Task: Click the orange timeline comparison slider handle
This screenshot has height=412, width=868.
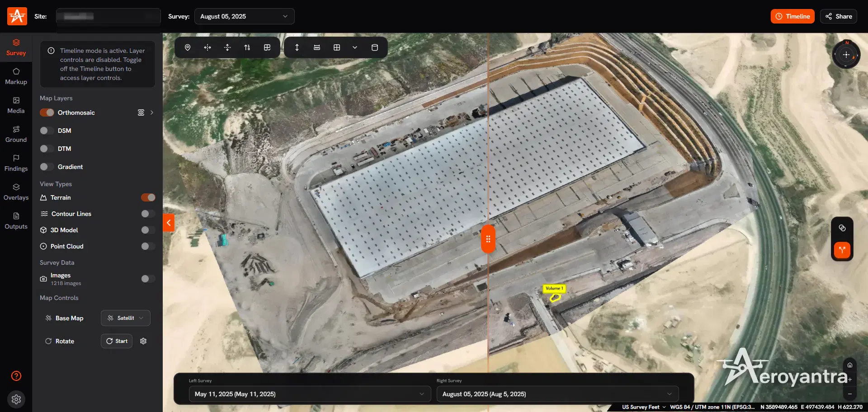Action: [488, 239]
